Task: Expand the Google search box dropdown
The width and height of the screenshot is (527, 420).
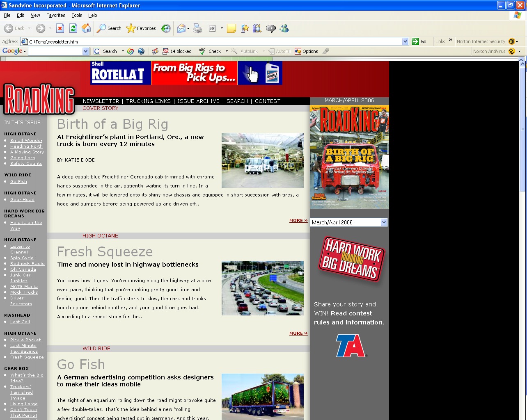Action: [85, 51]
